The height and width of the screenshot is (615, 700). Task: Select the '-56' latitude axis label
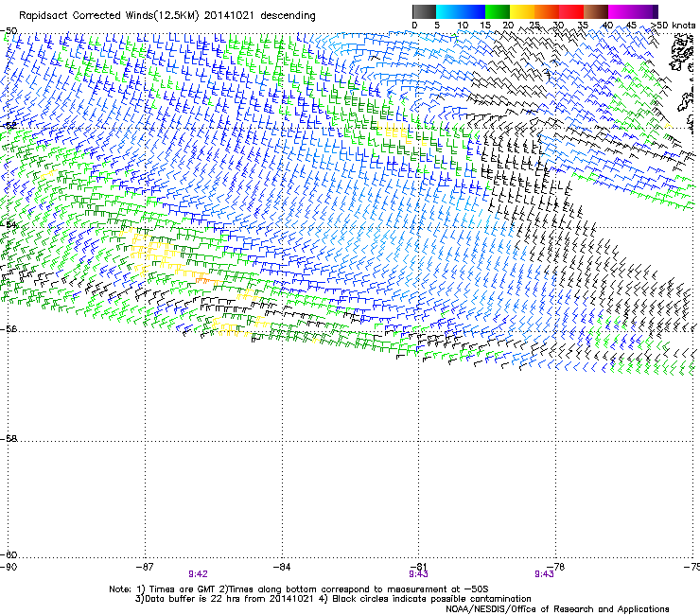tap(9, 329)
